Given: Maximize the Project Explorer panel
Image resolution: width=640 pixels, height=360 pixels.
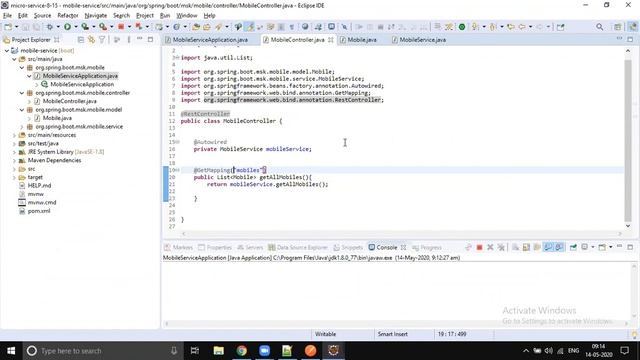Looking at the screenshot, I should [150, 40].
